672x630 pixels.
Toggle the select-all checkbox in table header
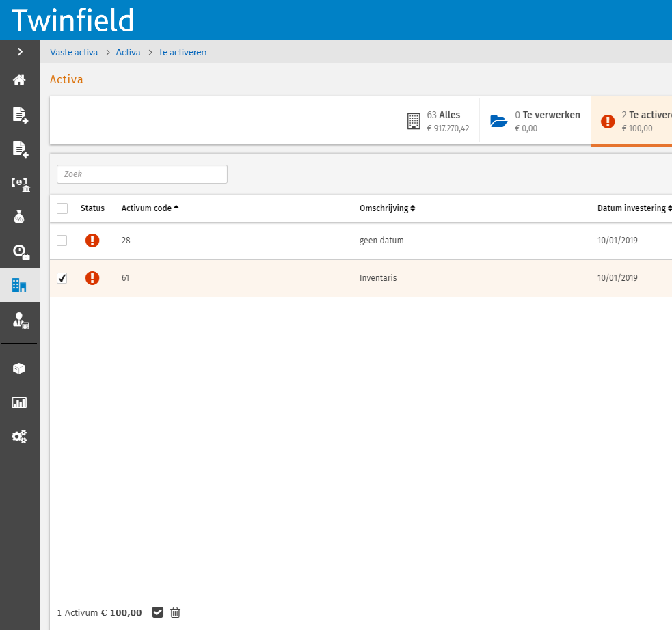[x=62, y=208]
